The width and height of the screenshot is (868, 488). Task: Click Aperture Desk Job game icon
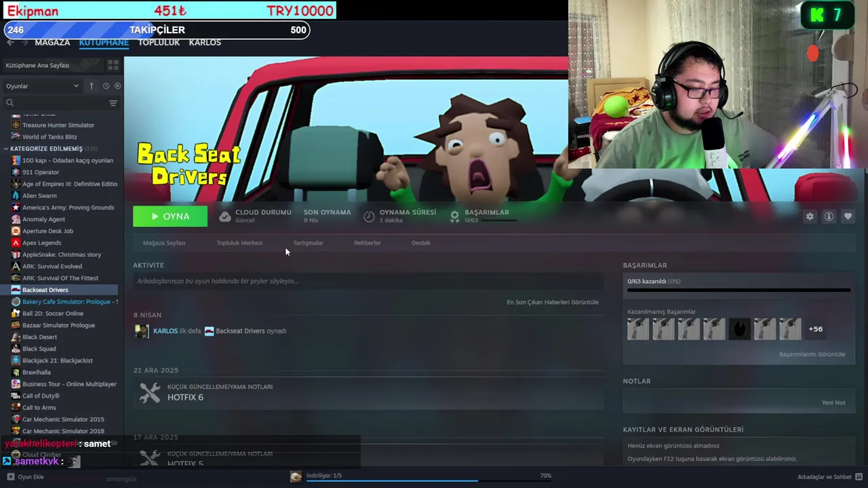[x=16, y=231]
